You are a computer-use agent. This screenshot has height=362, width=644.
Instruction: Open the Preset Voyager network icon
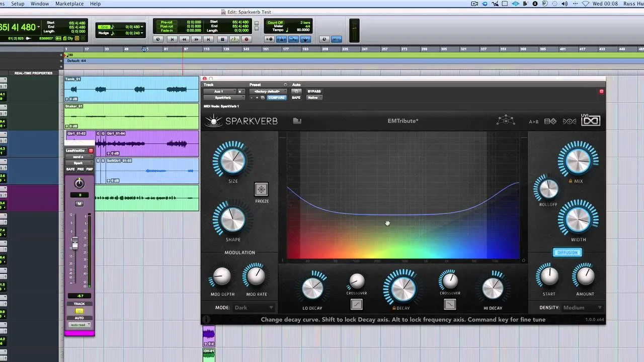(x=506, y=121)
